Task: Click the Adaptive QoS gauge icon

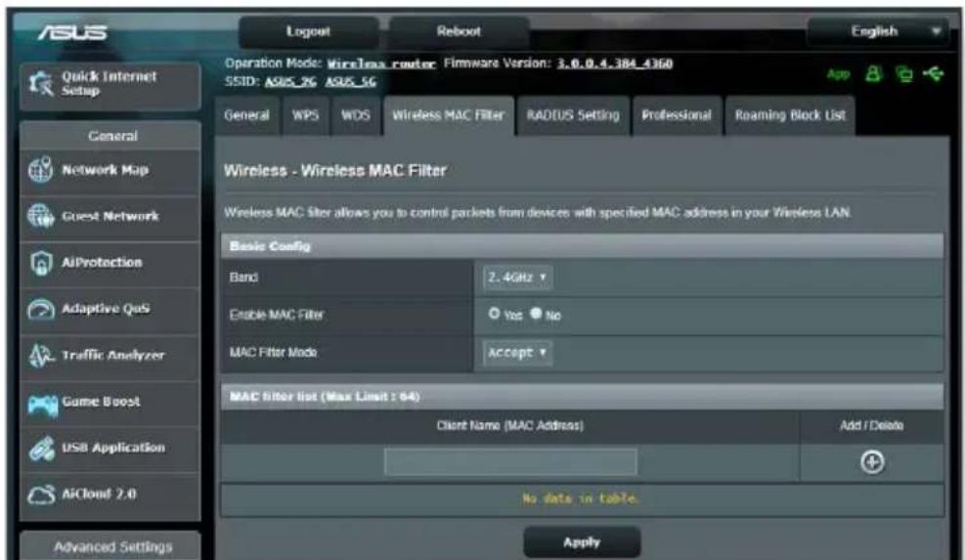Action: (41, 309)
